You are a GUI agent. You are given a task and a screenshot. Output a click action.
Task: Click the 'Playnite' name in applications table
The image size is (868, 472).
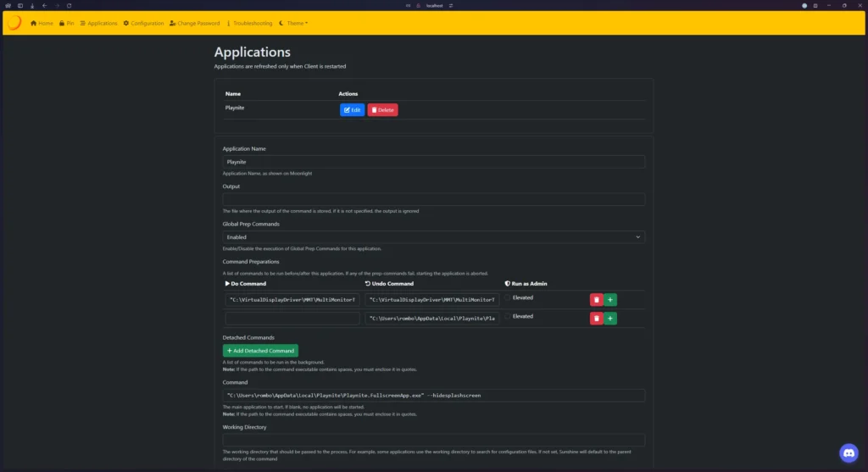pyautogui.click(x=235, y=108)
